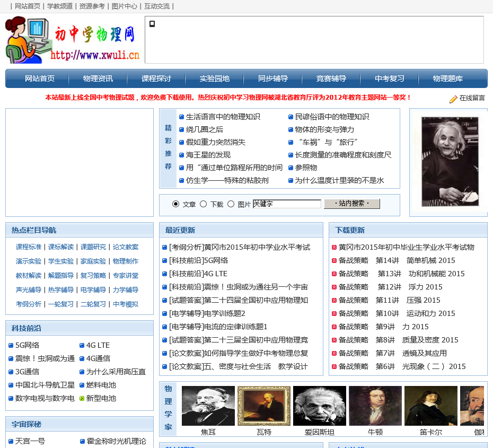Open the 笛卡尔 physicist thumbnail
Viewport: 493px width, 448px height.
coord(431,406)
